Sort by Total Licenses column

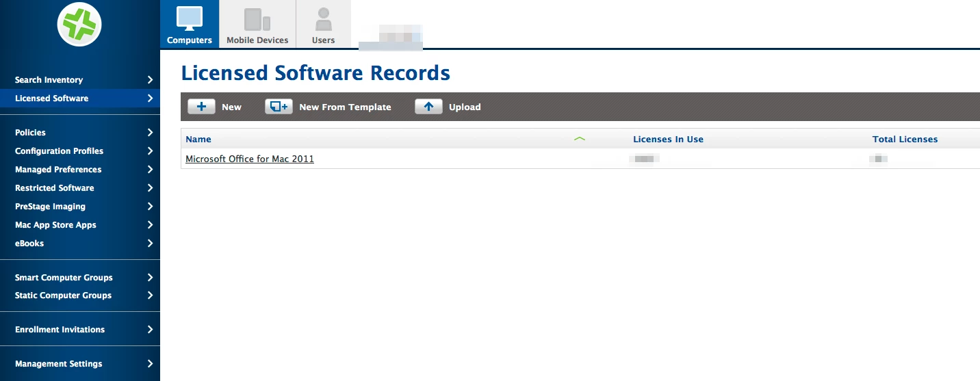(x=905, y=139)
